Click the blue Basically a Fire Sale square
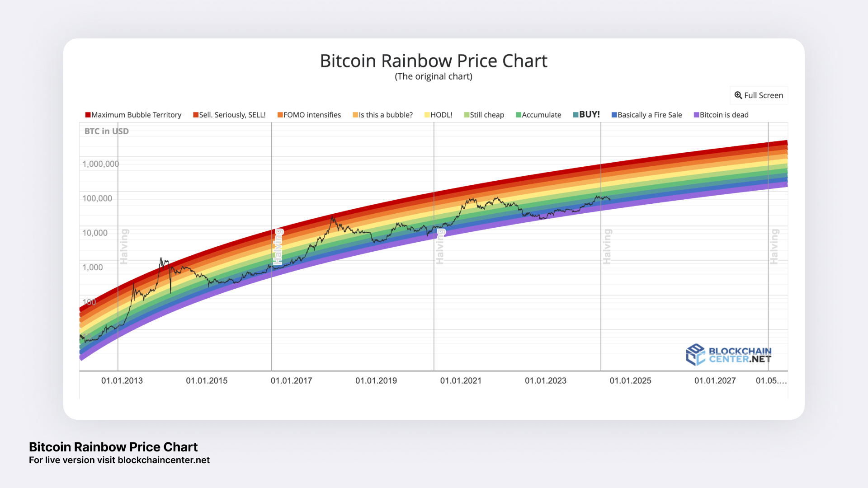The image size is (868, 488). [x=614, y=114]
